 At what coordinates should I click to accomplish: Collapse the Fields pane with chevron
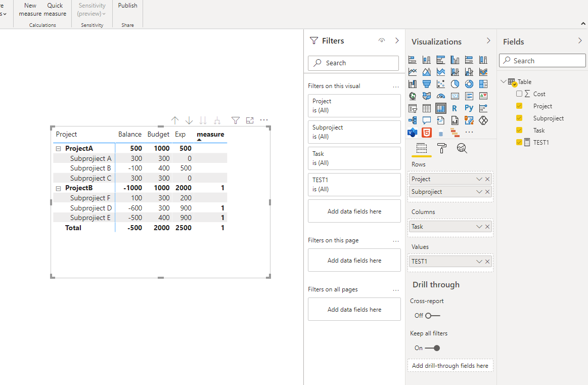(580, 40)
